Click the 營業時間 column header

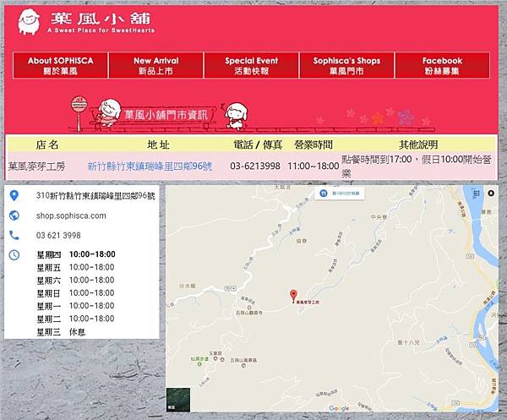tap(313, 145)
